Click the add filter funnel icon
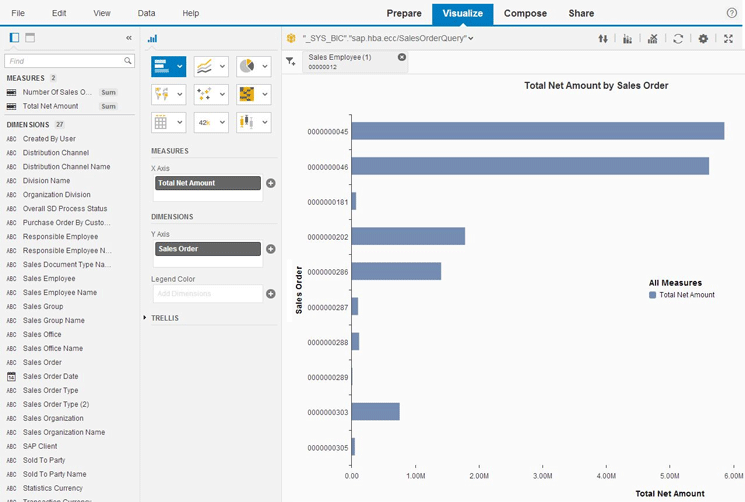745x502 pixels. click(x=291, y=62)
